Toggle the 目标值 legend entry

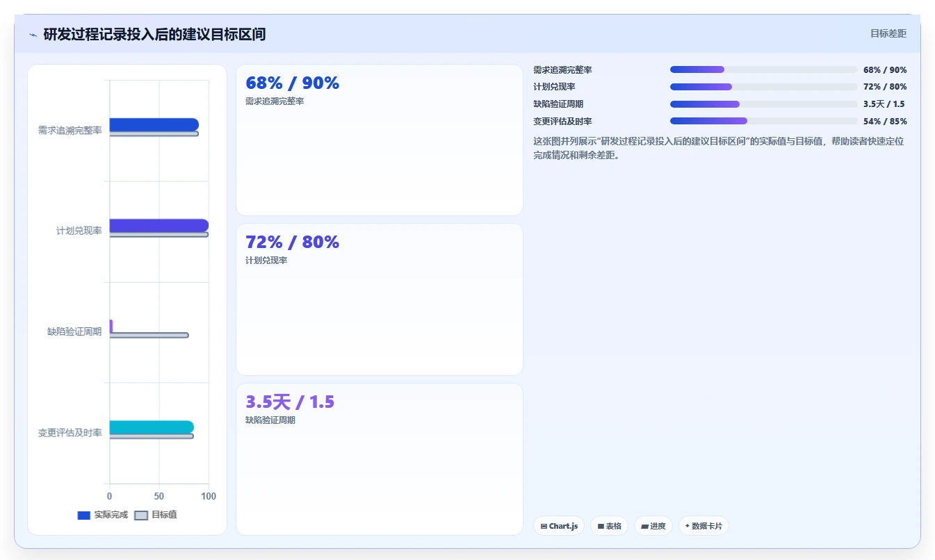156,515
